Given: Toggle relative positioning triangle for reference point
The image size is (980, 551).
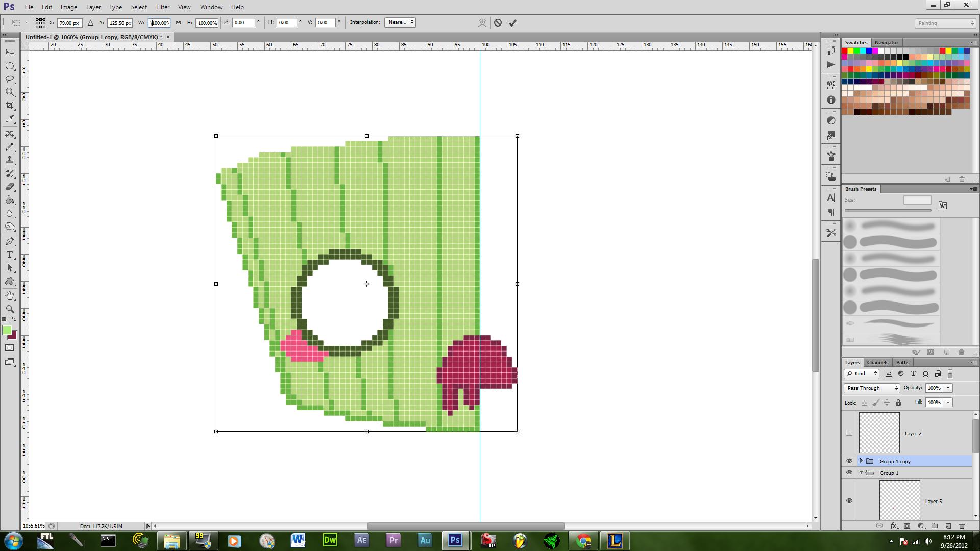Looking at the screenshot, I should pos(90,23).
